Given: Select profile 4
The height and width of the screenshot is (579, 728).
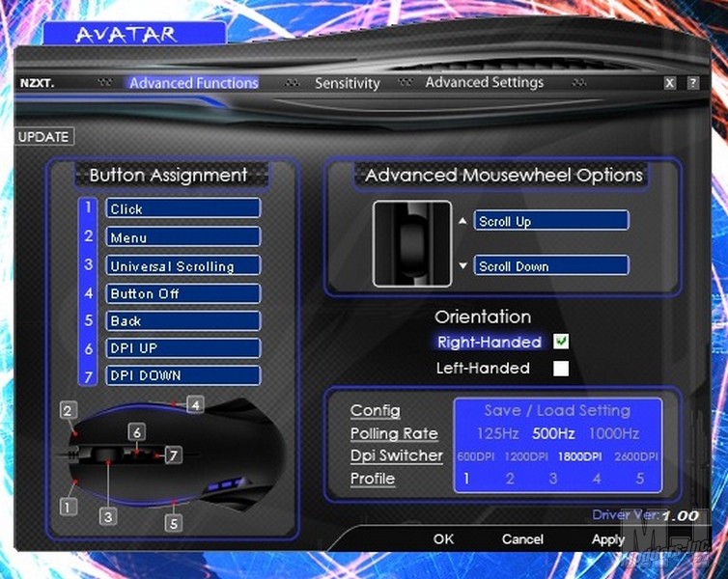Looking at the screenshot, I should pyautogui.click(x=597, y=479).
